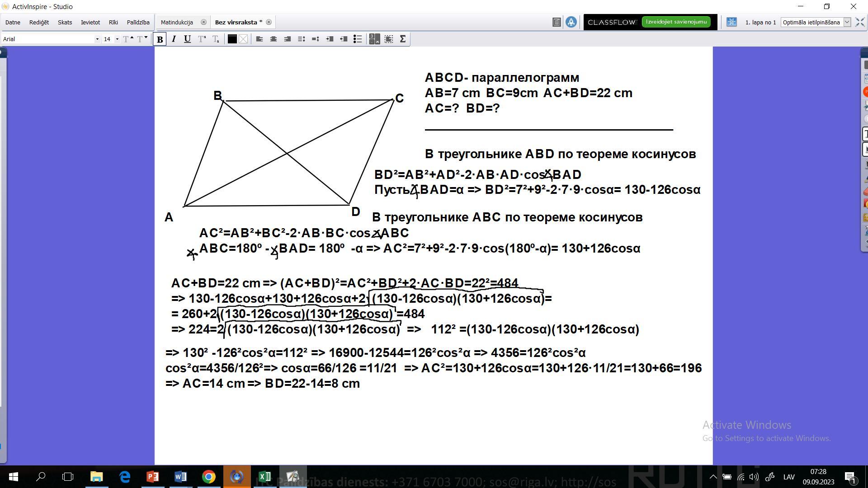
Task: Open the font size dropdown
Action: pos(117,39)
